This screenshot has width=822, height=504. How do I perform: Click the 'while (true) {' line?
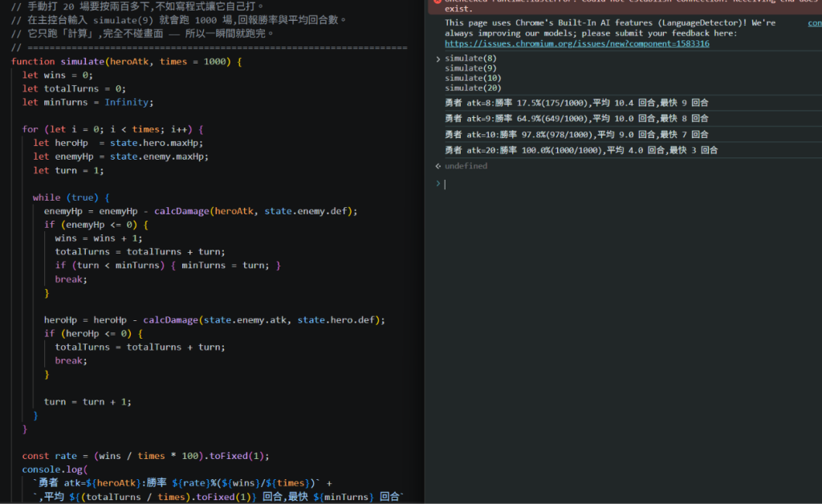[71, 197]
